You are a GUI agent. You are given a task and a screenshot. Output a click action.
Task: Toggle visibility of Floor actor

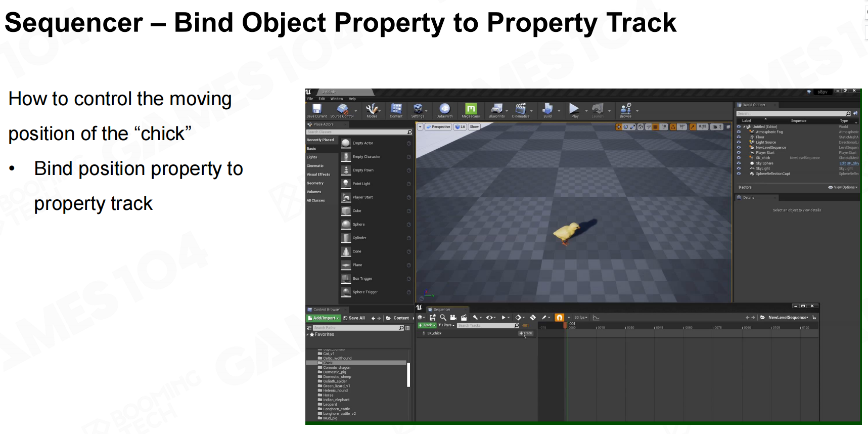(x=739, y=137)
